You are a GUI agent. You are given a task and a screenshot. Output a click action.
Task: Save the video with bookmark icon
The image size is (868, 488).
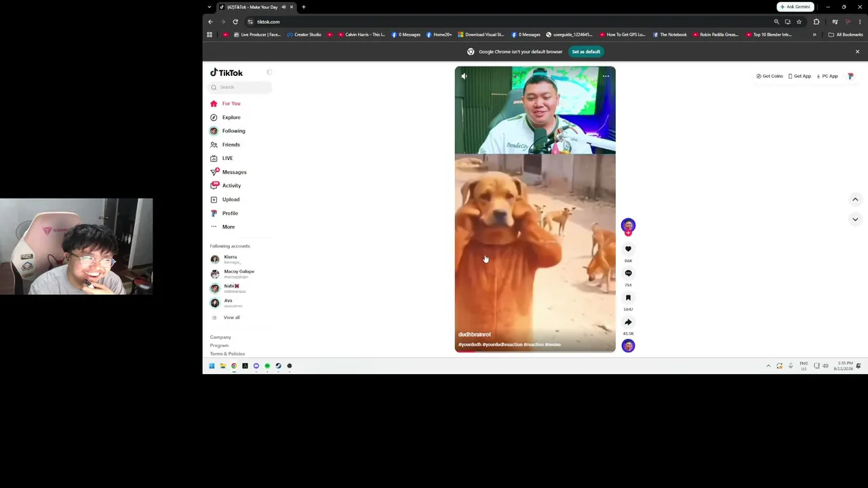pos(628,298)
